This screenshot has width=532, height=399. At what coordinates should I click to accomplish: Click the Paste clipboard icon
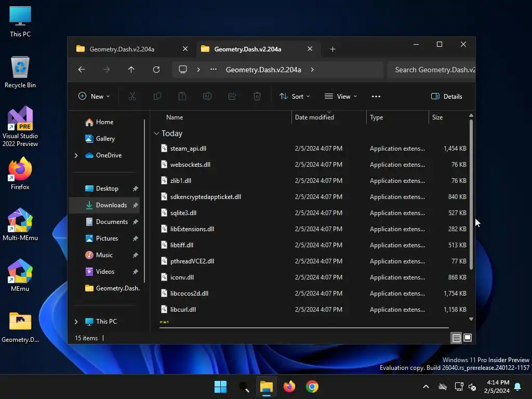coord(182,96)
